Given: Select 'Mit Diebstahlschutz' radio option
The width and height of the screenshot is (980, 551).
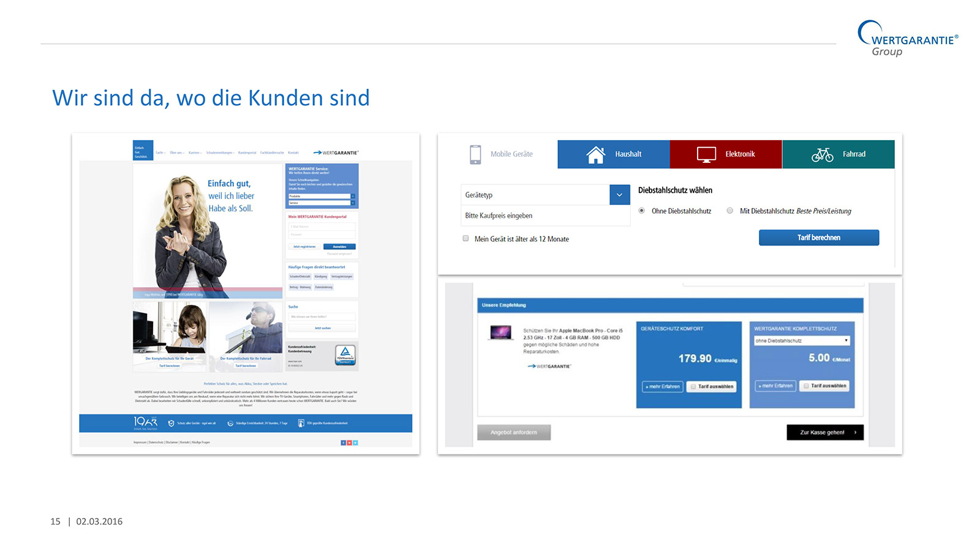Looking at the screenshot, I should pos(729,211).
